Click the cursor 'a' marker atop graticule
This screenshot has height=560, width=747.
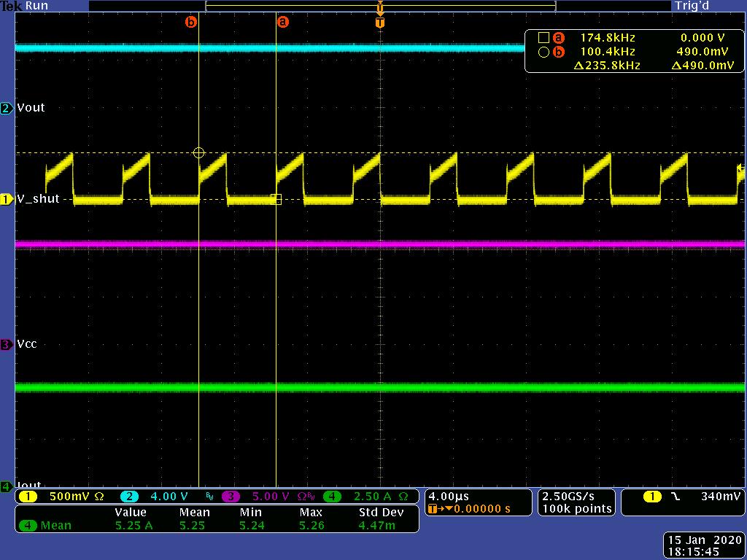tap(283, 22)
